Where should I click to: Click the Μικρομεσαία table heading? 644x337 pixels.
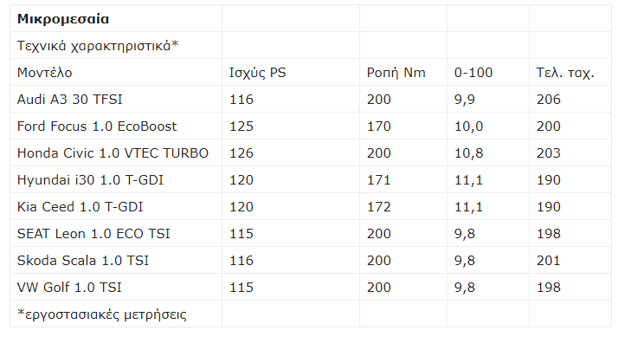63,19
